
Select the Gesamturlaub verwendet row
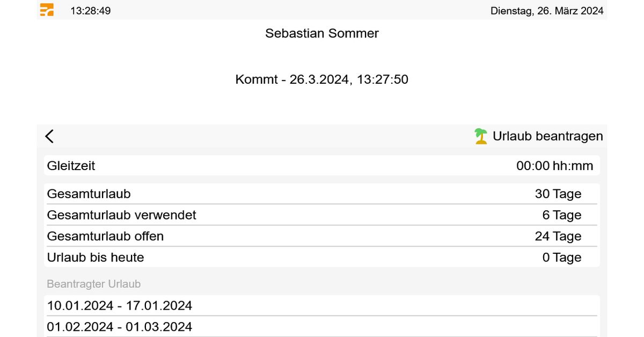tap(322, 215)
